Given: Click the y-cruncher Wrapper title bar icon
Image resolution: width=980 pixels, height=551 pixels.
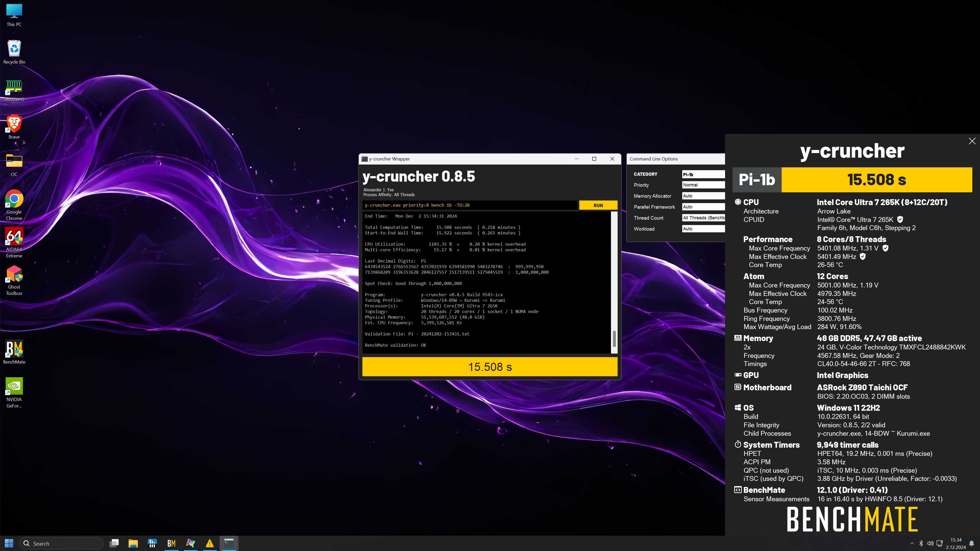Looking at the screenshot, I should [x=364, y=159].
